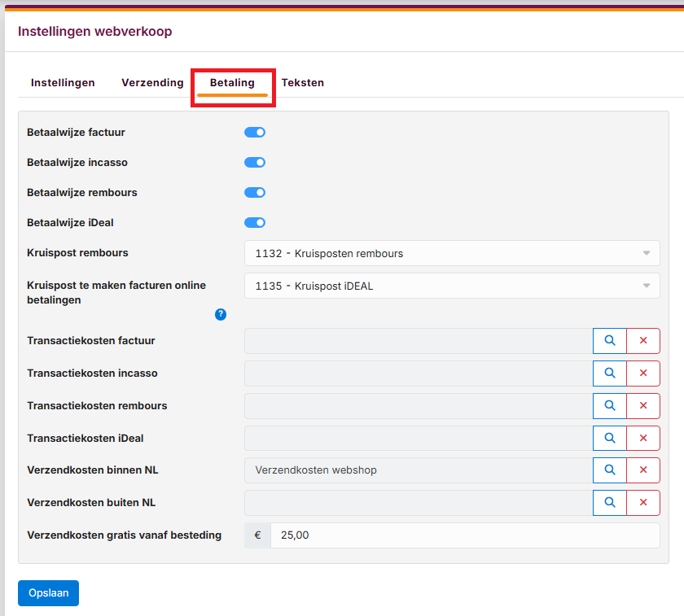
Task: Open the lookup for Transactiekosten factuur
Action: pyautogui.click(x=609, y=340)
